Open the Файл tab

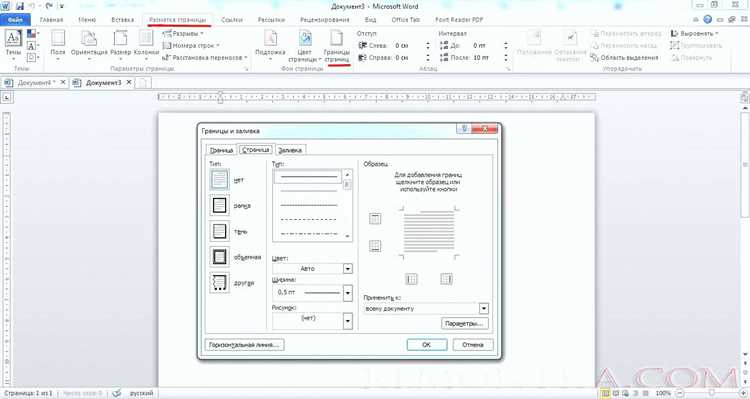pyautogui.click(x=15, y=20)
